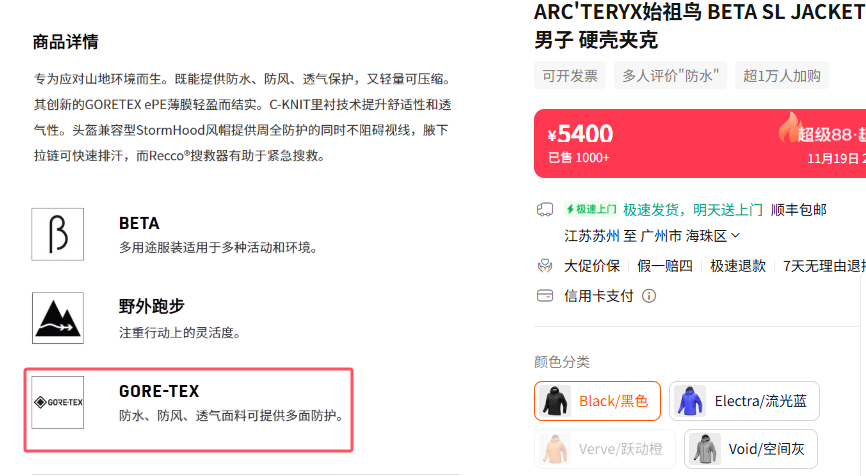This screenshot has width=866, height=476.
Task: Click the GORE-TEX logo icon
Action: coord(57,402)
